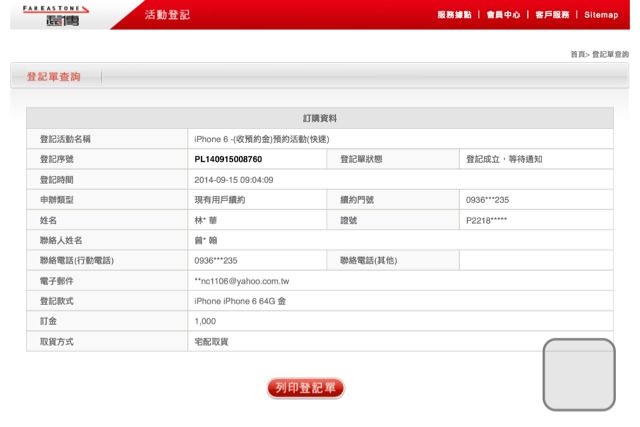This screenshot has height=427, width=640.
Task: Click the ID number P2218*****
Action: pos(486,220)
